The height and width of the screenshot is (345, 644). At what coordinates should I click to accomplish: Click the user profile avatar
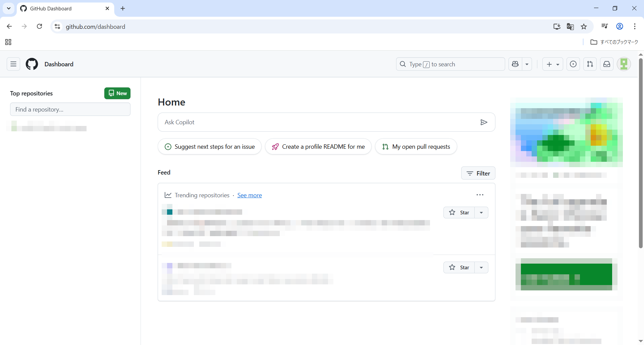(624, 64)
